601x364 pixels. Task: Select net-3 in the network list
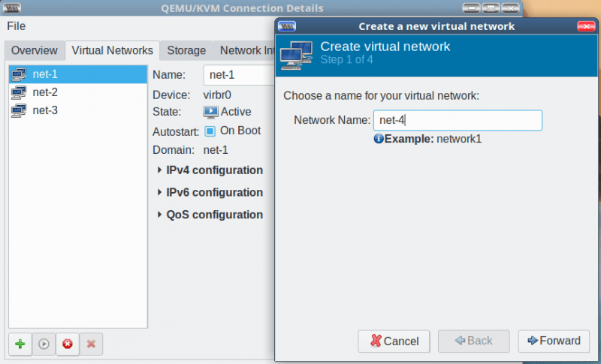(45, 110)
